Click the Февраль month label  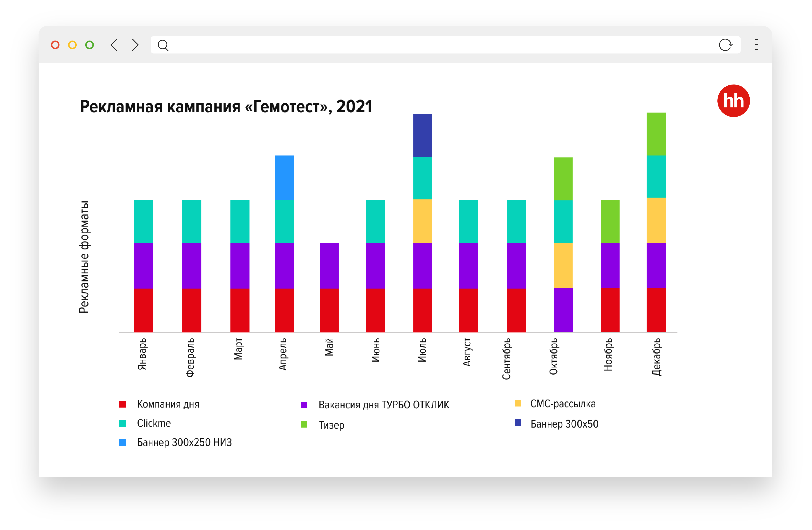[x=190, y=358]
